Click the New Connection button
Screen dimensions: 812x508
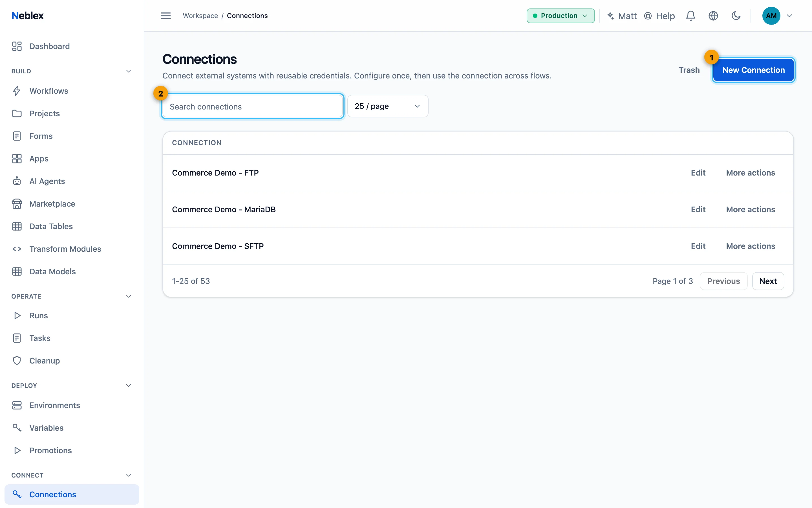pos(753,70)
